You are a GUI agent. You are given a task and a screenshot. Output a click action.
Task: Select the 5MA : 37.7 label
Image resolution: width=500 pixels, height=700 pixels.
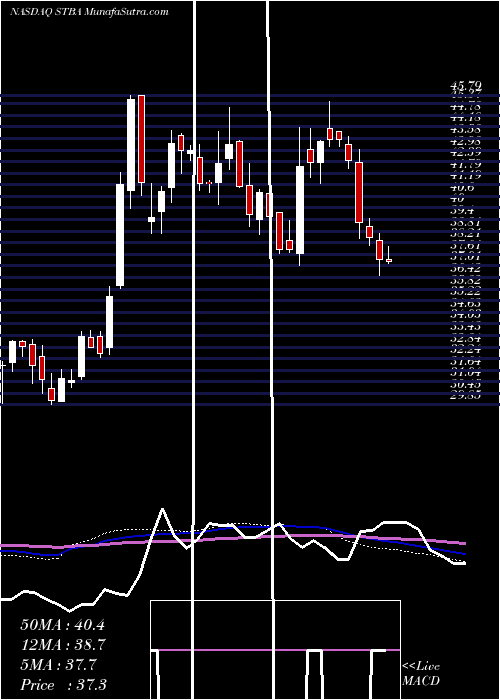(x=58, y=665)
